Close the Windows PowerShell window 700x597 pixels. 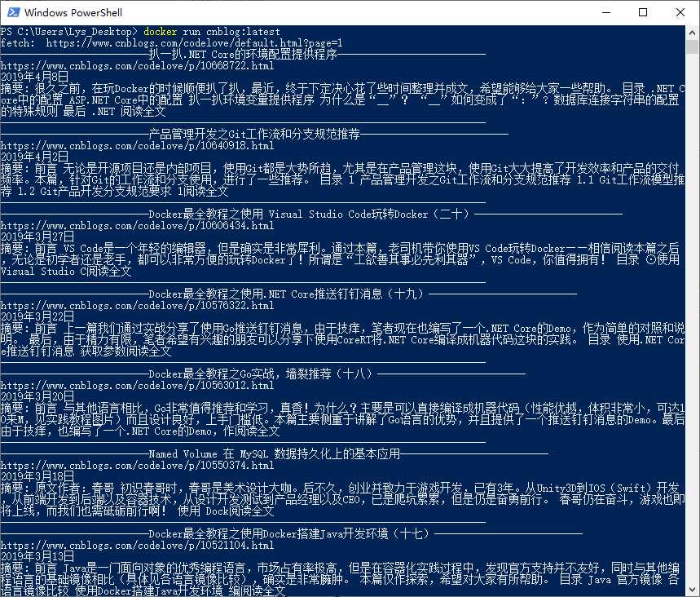coord(680,12)
